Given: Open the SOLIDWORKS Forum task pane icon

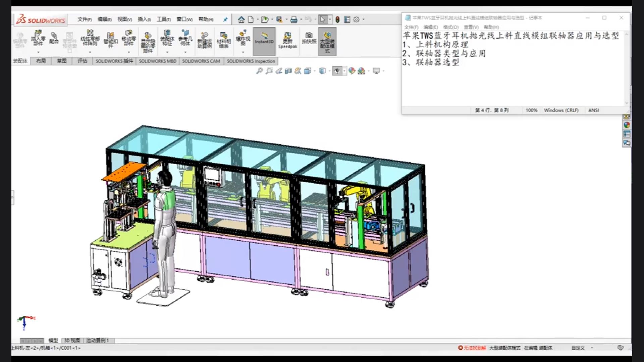Looking at the screenshot, I should [627, 143].
